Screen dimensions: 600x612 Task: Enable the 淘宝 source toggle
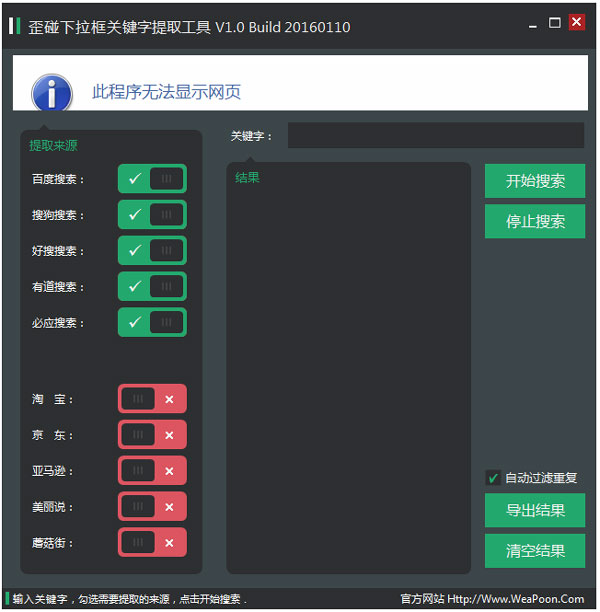tap(152, 399)
